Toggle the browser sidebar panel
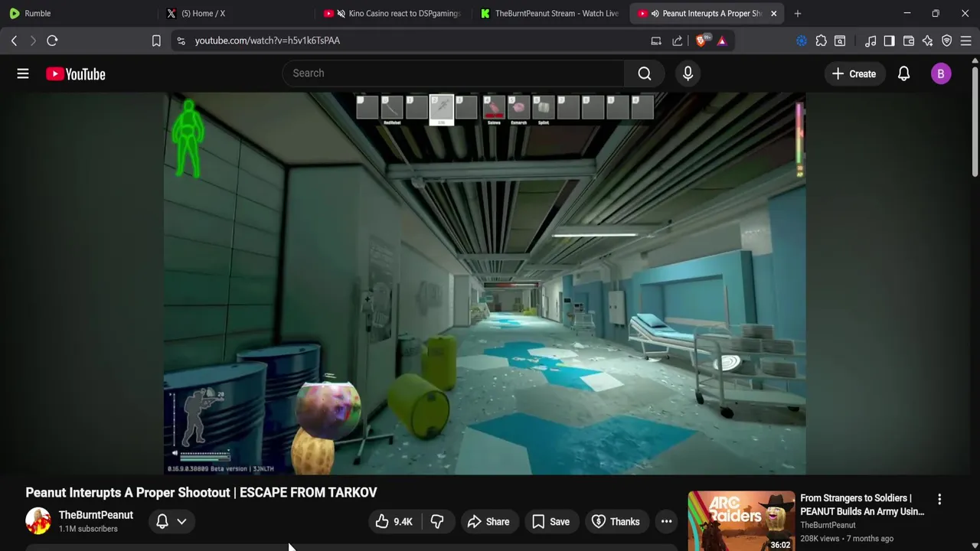This screenshot has height=551, width=980. (x=889, y=41)
